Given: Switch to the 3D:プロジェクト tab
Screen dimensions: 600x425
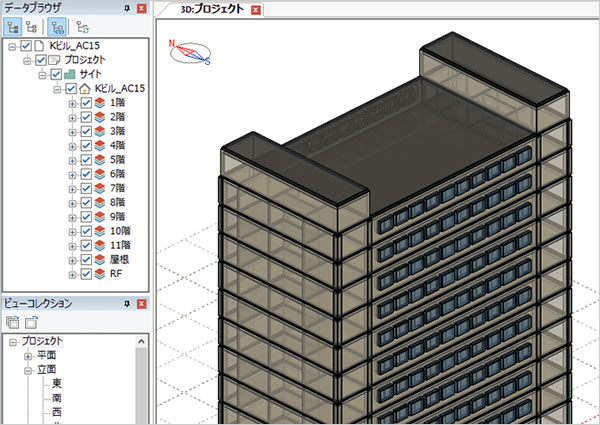Looking at the screenshot, I should tap(212, 10).
